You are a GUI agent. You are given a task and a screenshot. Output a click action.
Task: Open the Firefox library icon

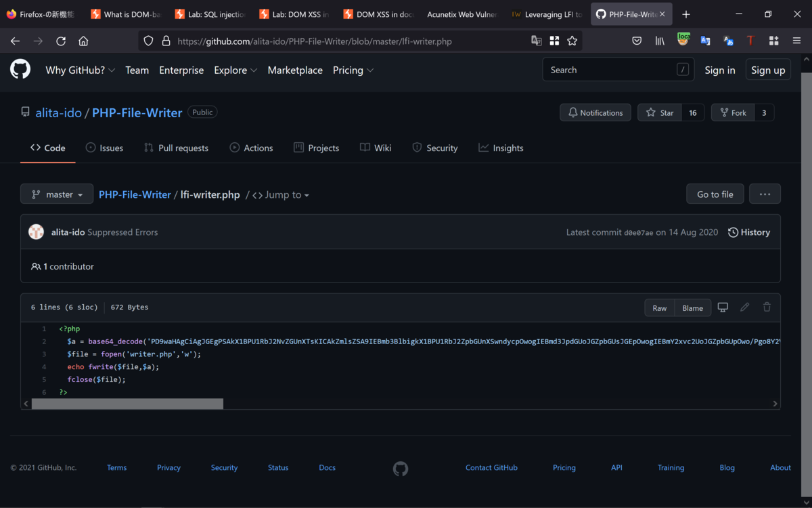coord(660,41)
